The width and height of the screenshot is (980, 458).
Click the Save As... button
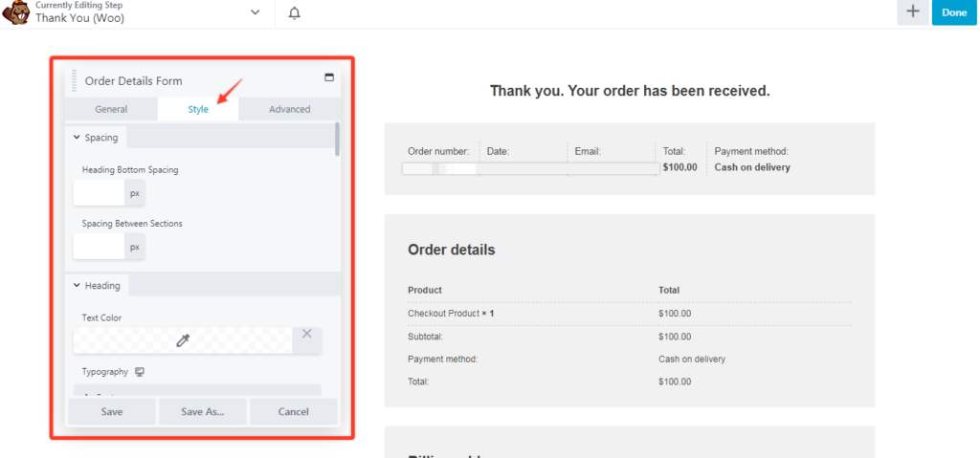[203, 412]
